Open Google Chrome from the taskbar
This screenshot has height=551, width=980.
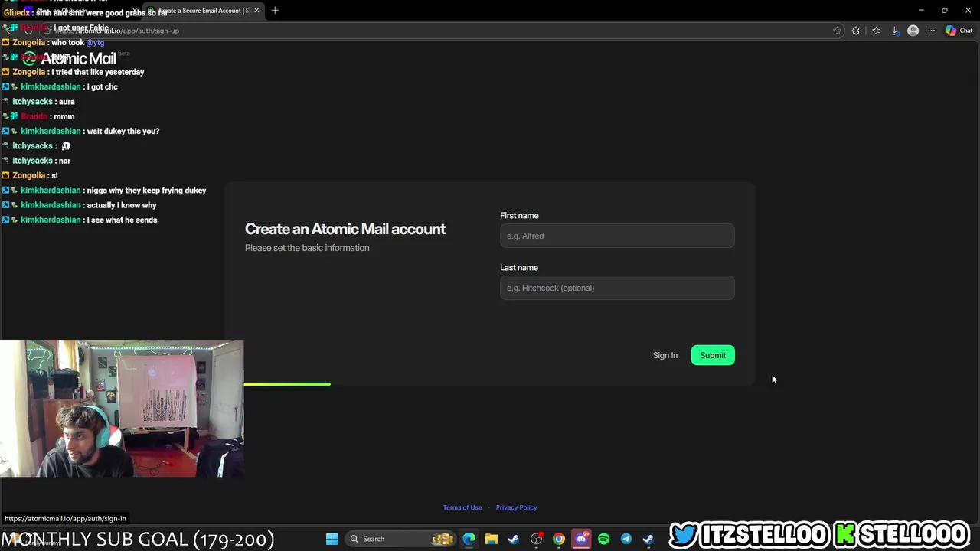[559, 539]
